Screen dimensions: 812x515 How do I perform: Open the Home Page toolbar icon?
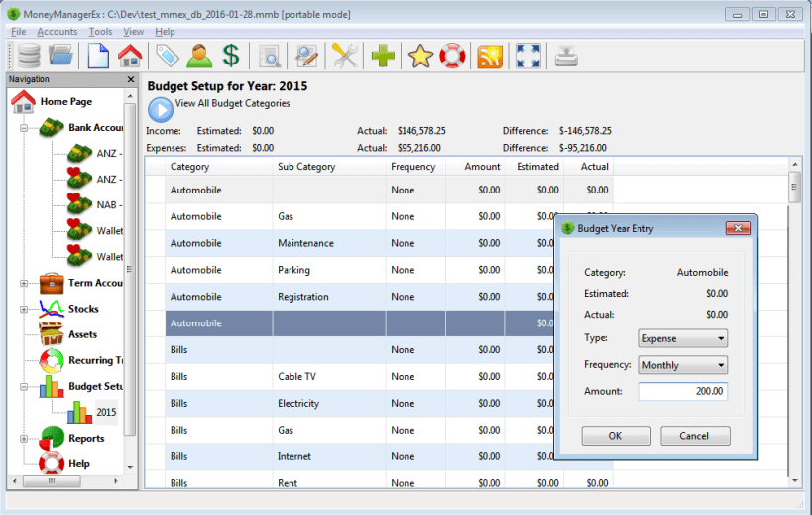[129, 56]
